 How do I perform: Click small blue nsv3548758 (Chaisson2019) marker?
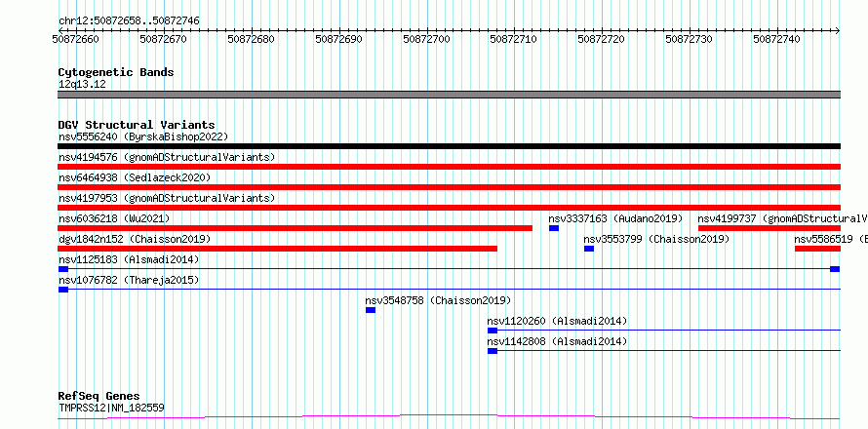[x=371, y=310]
